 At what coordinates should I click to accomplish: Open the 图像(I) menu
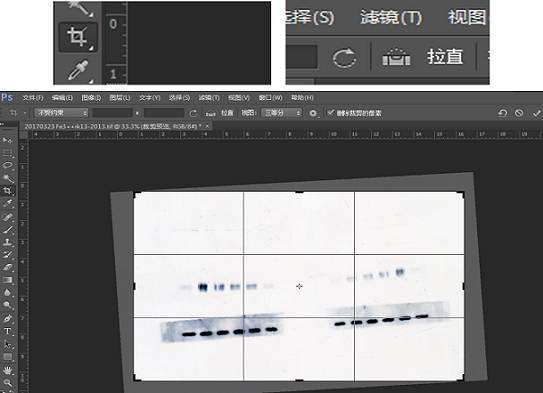[x=91, y=98]
